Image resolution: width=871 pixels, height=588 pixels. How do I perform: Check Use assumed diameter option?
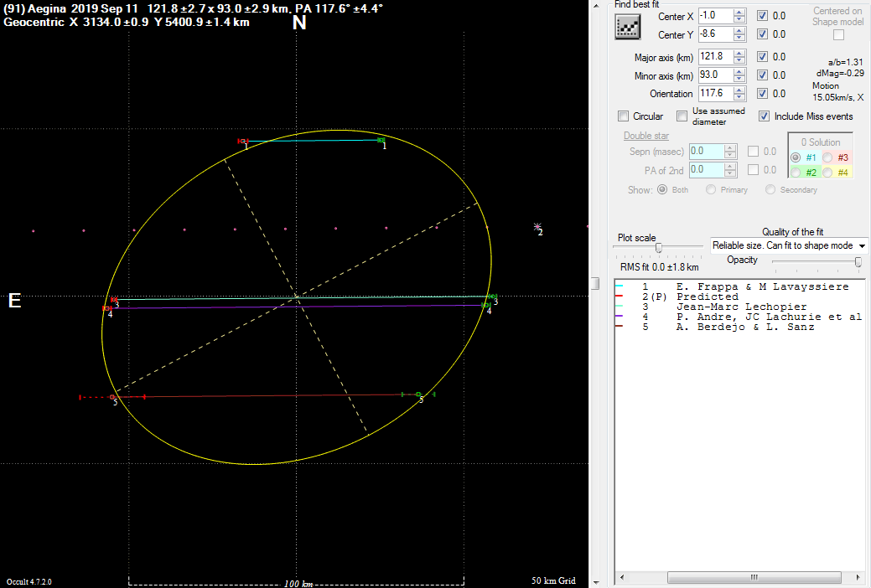pyautogui.click(x=682, y=116)
